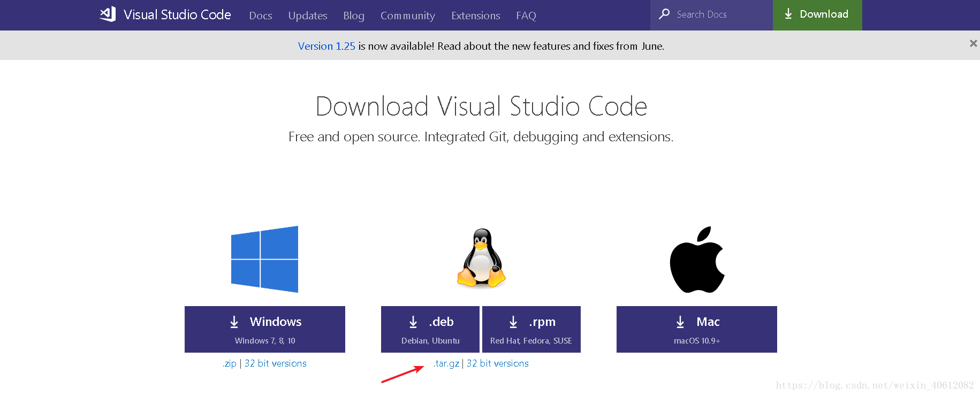The width and height of the screenshot is (980, 396).
Task: Open the Updates page
Action: [x=308, y=16]
